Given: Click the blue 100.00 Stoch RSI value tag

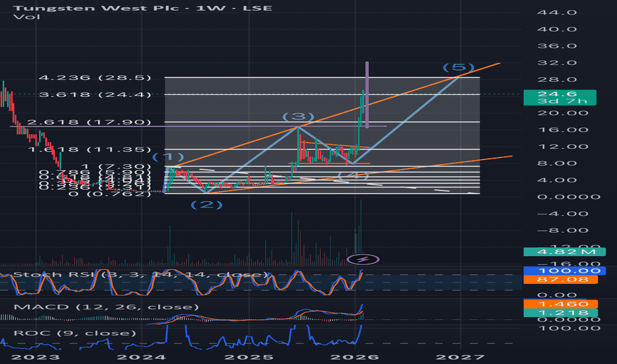Looking at the screenshot, I should click(x=565, y=271).
